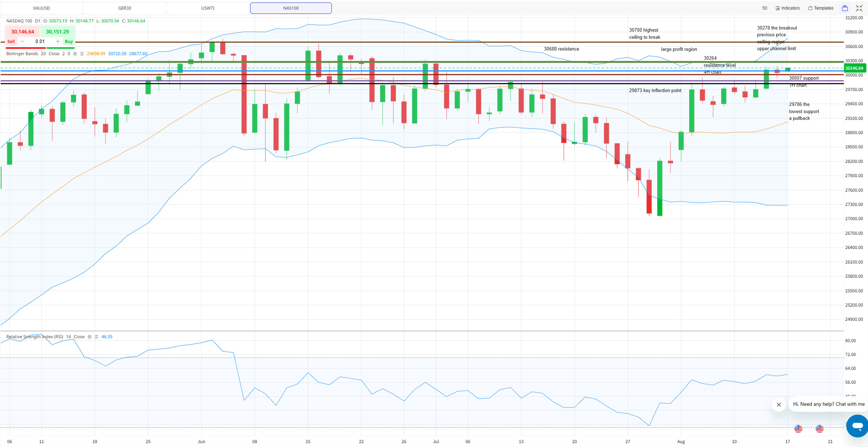Remove the RSI indicator with trash icon
The width and height of the screenshot is (868, 447).
96,337
